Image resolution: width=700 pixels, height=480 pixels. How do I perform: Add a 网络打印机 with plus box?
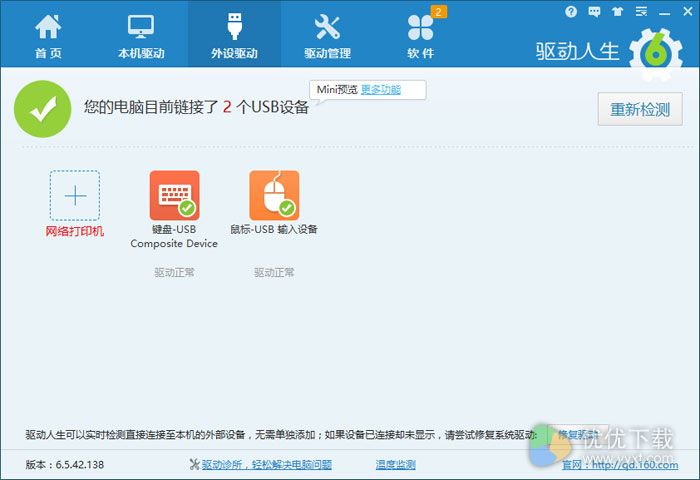[x=75, y=195]
